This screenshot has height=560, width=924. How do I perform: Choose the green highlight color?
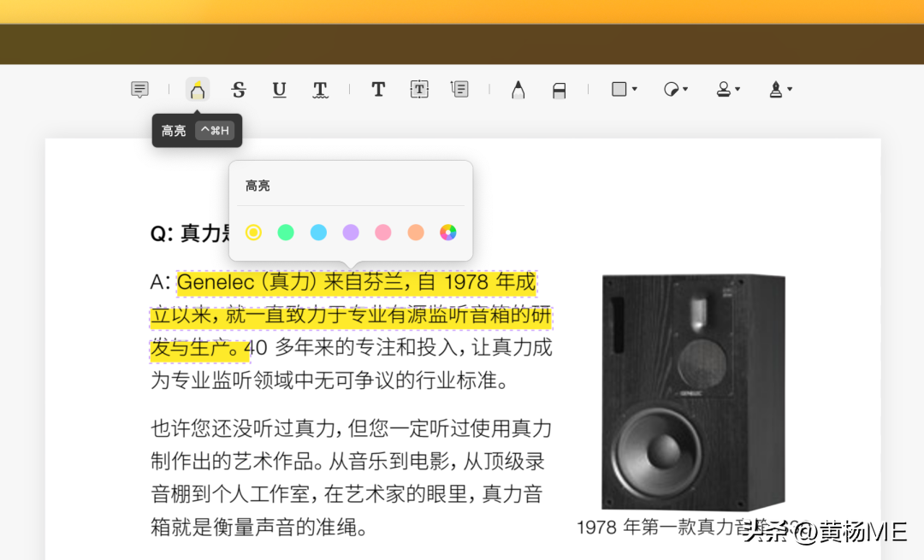click(x=286, y=233)
